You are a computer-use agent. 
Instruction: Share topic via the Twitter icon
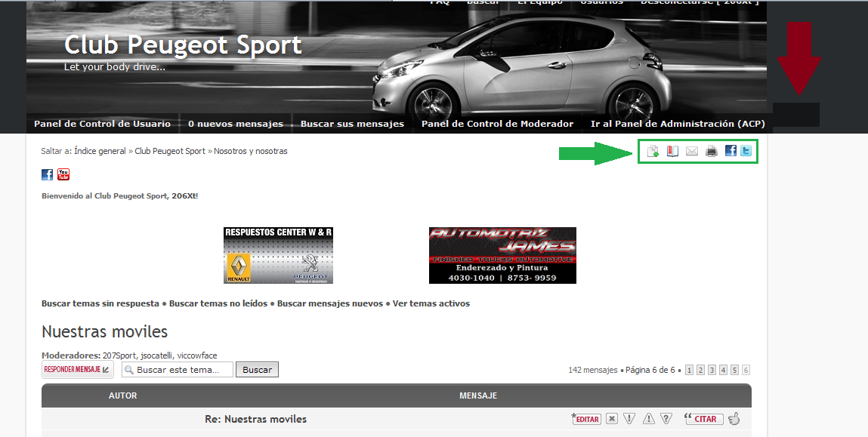pyautogui.click(x=746, y=150)
